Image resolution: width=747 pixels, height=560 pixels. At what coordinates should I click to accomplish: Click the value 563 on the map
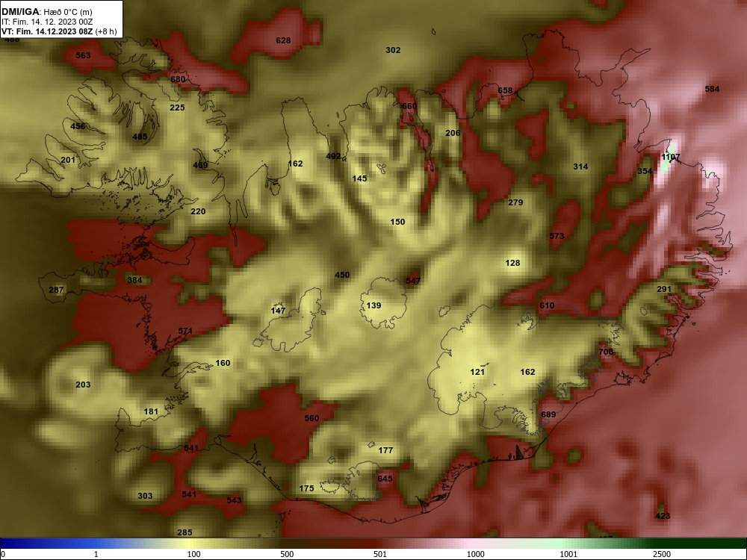(x=83, y=55)
